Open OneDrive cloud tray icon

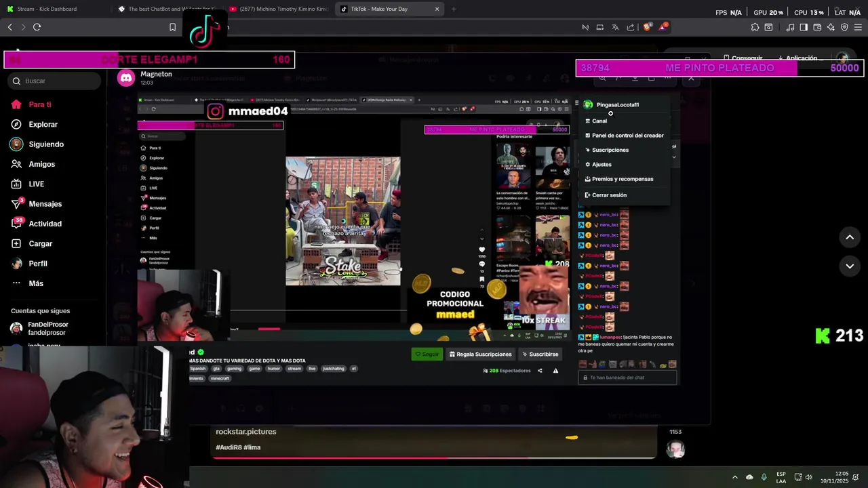[x=749, y=477]
